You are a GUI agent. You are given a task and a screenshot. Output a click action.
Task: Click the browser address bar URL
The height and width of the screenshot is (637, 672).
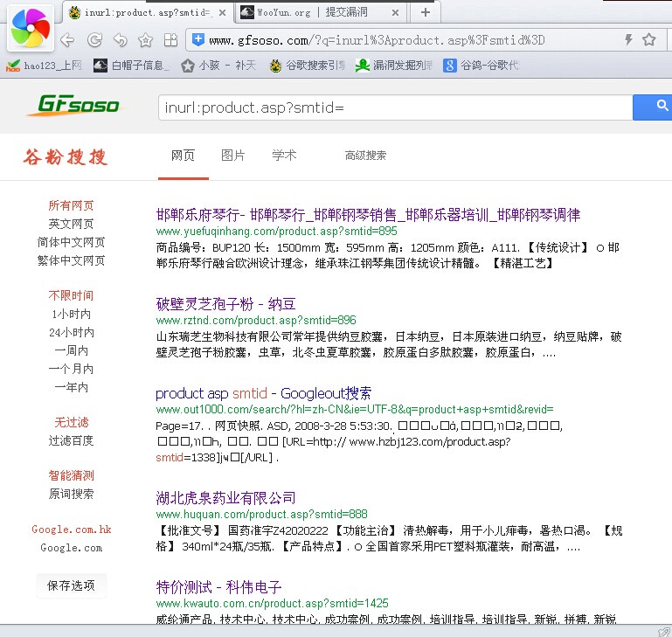377,40
